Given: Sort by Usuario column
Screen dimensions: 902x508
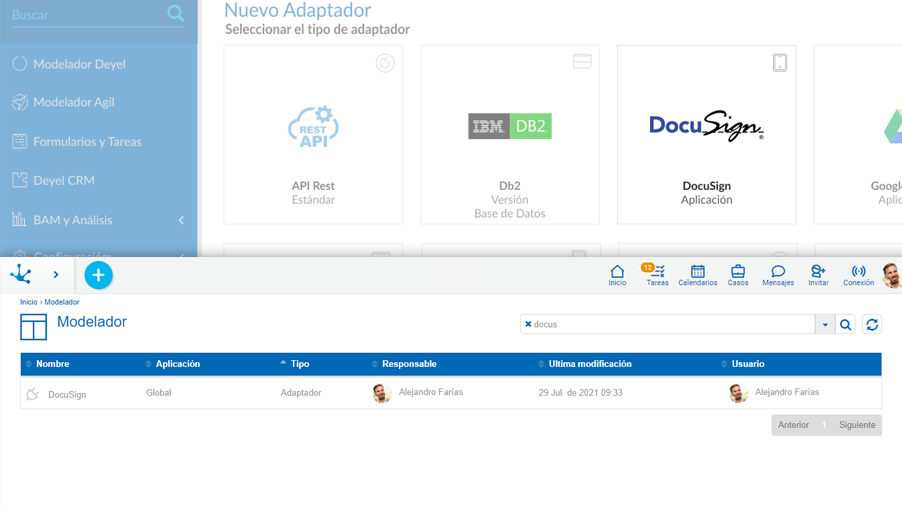Looking at the screenshot, I should [747, 364].
